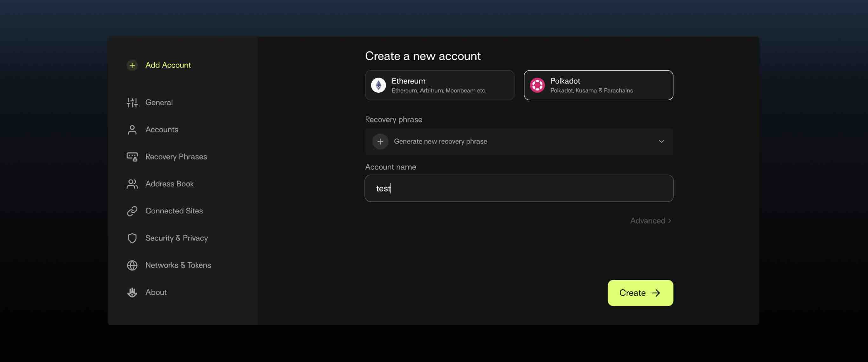Click the "Create a new account" heading
Screen dimensions: 868x362
point(423,56)
